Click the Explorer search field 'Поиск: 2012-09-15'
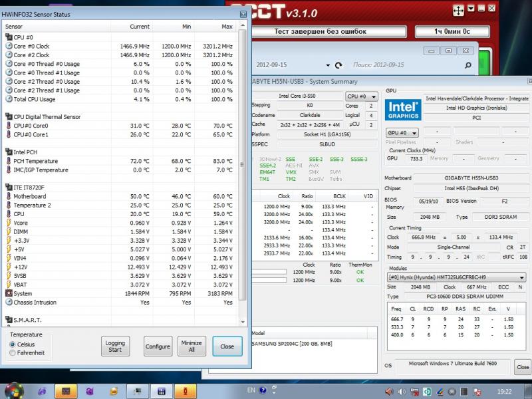This screenshot has width=532, height=399. coord(406,65)
